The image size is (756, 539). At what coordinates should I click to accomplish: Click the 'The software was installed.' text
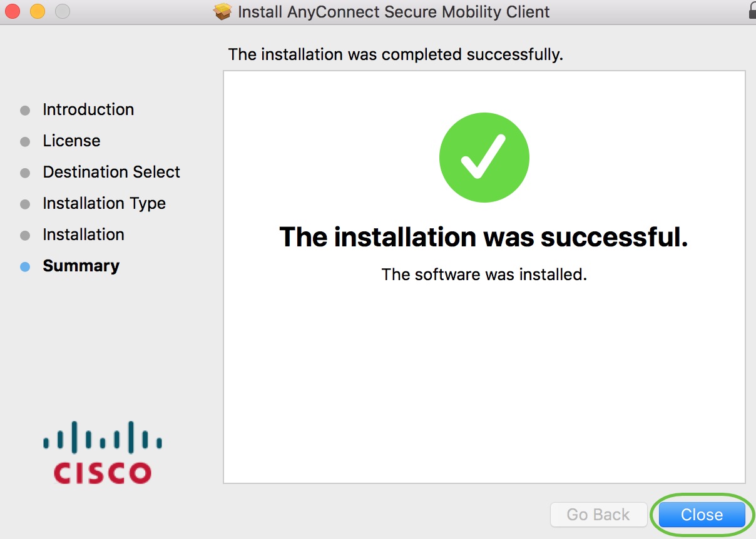pyautogui.click(x=484, y=274)
